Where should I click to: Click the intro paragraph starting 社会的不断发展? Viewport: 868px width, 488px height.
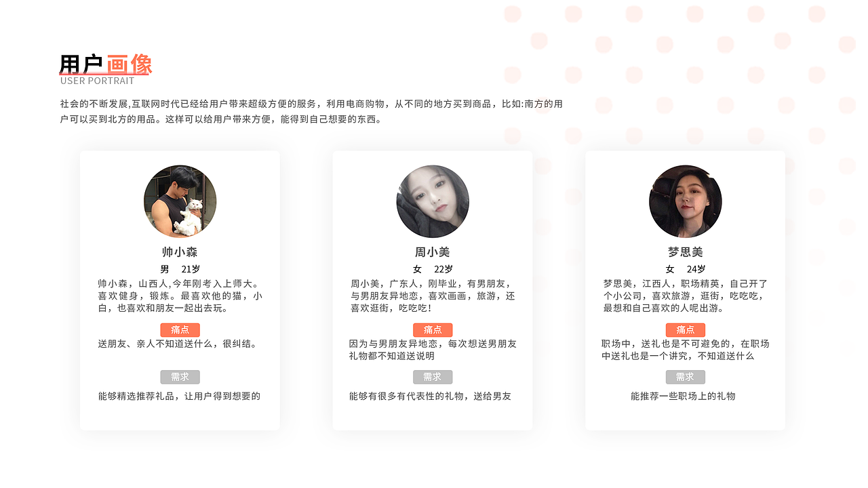tap(311, 112)
